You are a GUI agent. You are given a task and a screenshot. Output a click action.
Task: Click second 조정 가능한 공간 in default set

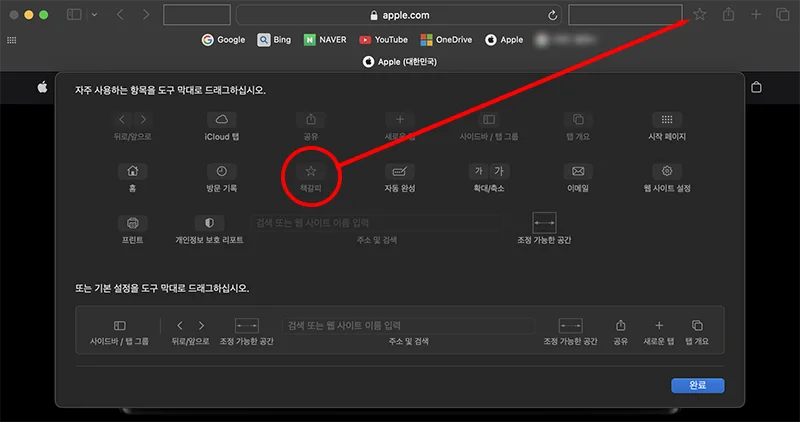(x=570, y=332)
